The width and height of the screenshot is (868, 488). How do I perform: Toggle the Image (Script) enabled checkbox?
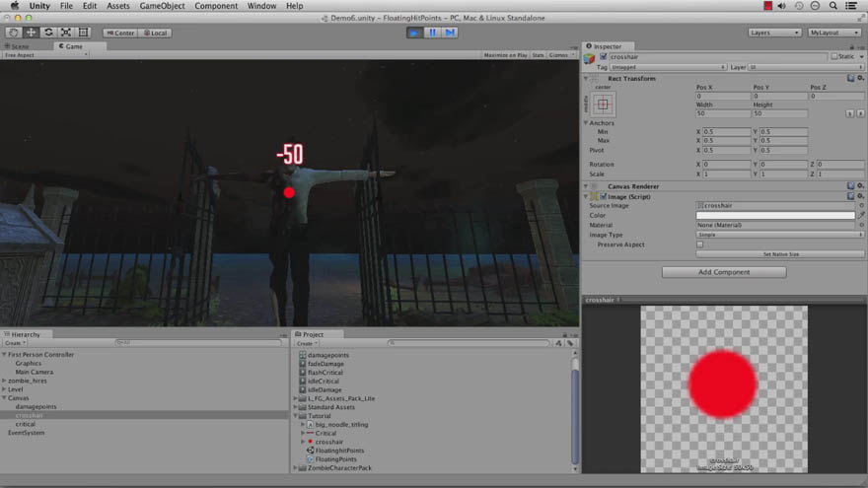coord(604,196)
